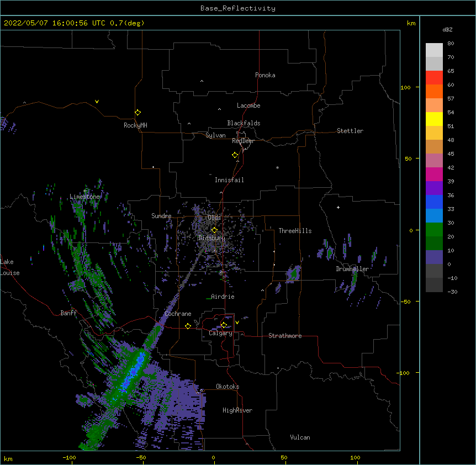The height and width of the screenshot is (465, 476).
Task: Click the Base_Reflectivity title
Action: coord(238,8)
